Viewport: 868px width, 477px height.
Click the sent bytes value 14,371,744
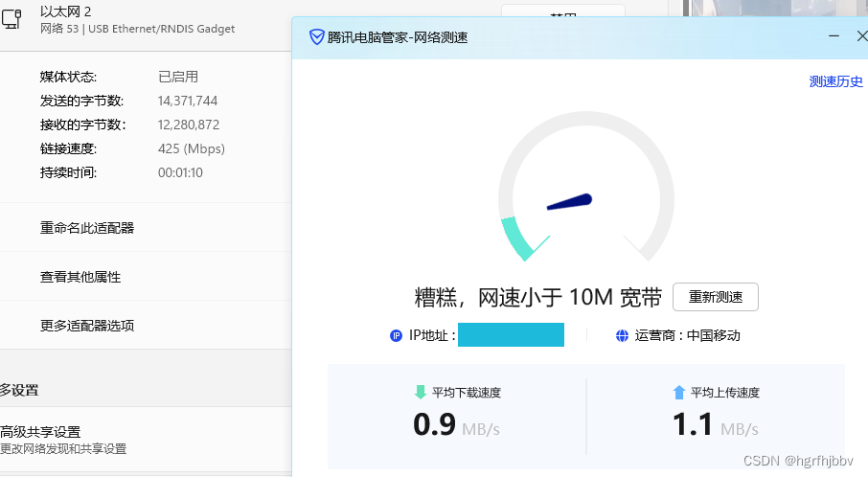188,101
